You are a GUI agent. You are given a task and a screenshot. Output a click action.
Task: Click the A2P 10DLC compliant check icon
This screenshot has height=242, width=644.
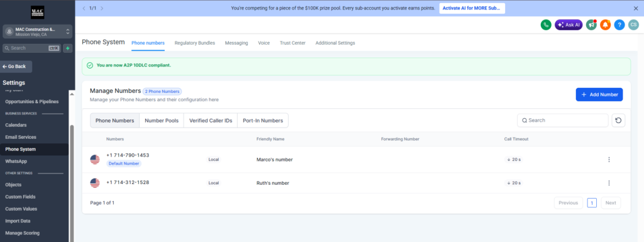coord(90,65)
